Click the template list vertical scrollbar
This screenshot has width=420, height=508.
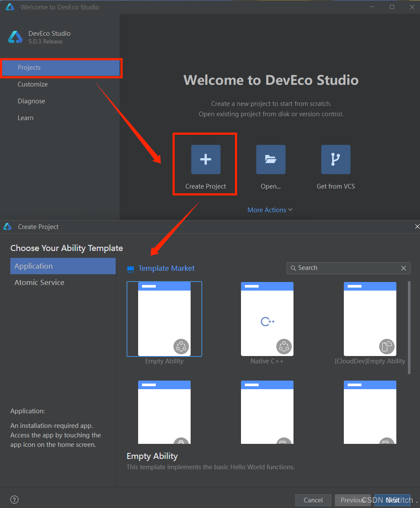click(409, 328)
